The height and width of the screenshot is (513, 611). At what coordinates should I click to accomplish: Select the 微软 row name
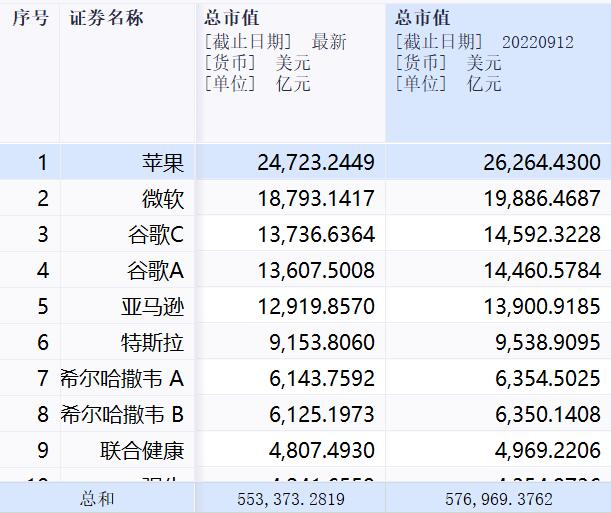pyautogui.click(x=163, y=198)
